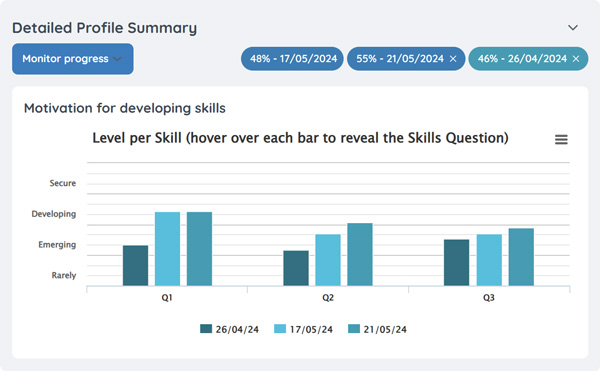Screen dimensions: 600x371
Task: Click the Q1 axis label
Action: click(167, 298)
